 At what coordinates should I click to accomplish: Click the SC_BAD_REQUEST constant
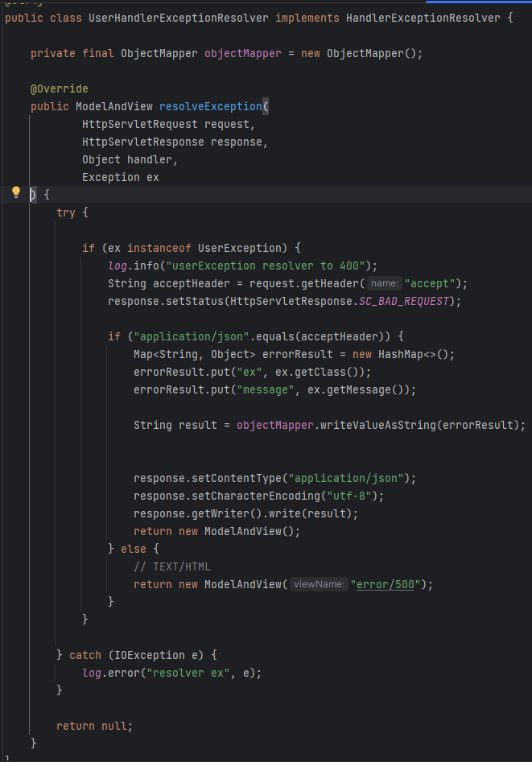click(x=403, y=301)
